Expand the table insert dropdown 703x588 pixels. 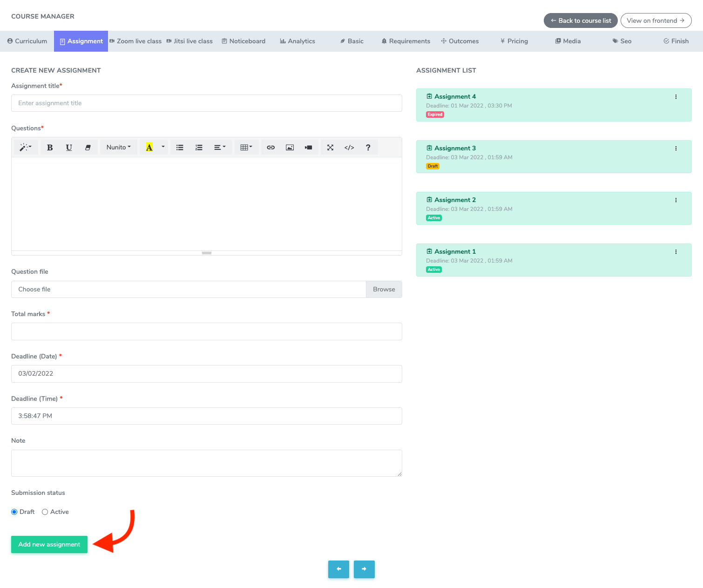tap(246, 148)
